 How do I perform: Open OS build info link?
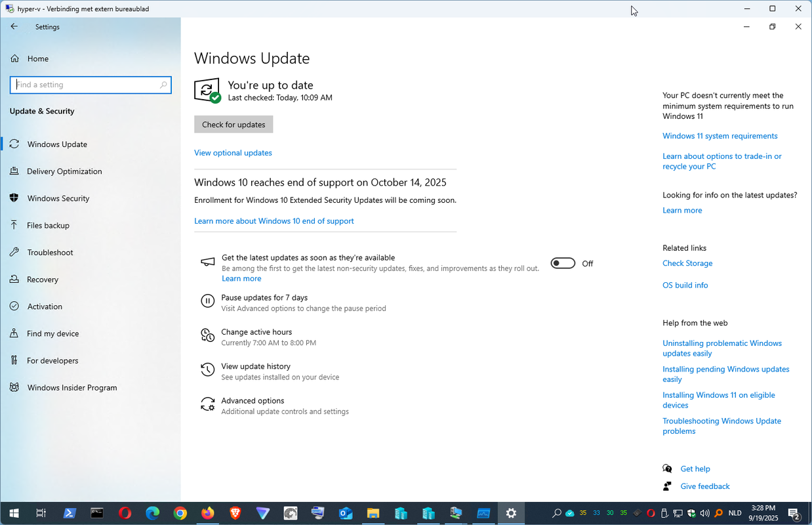click(x=685, y=285)
